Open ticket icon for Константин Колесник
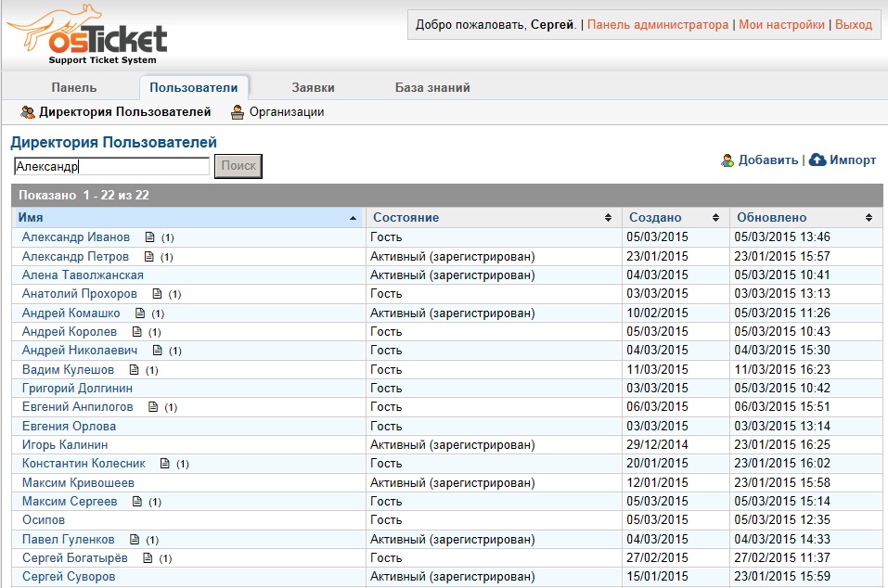888x588 pixels. [165, 464]
